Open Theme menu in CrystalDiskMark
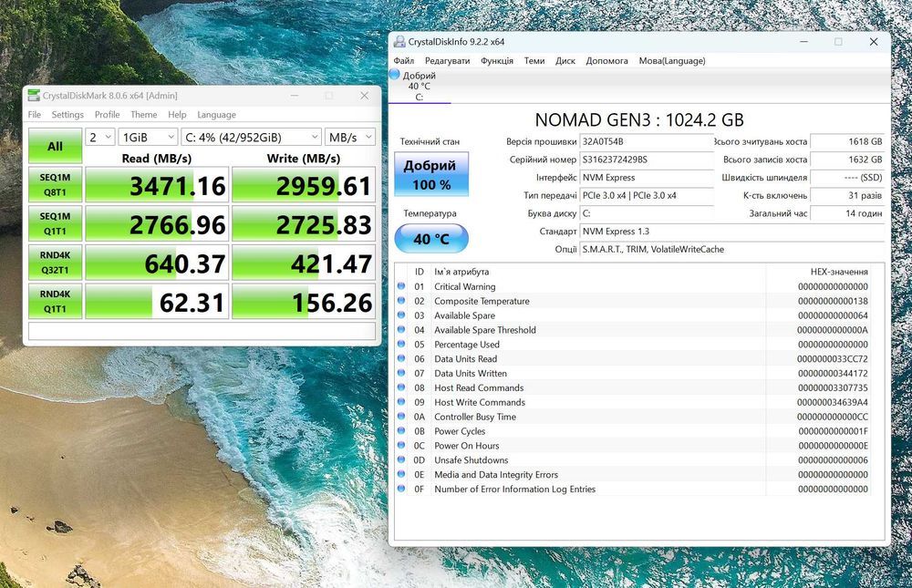The width and height of the screenshot is (912, 588). click(144, 115)
